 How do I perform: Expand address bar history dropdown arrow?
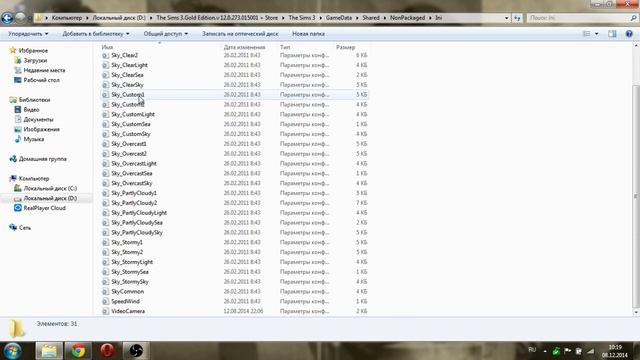(507, 18)
